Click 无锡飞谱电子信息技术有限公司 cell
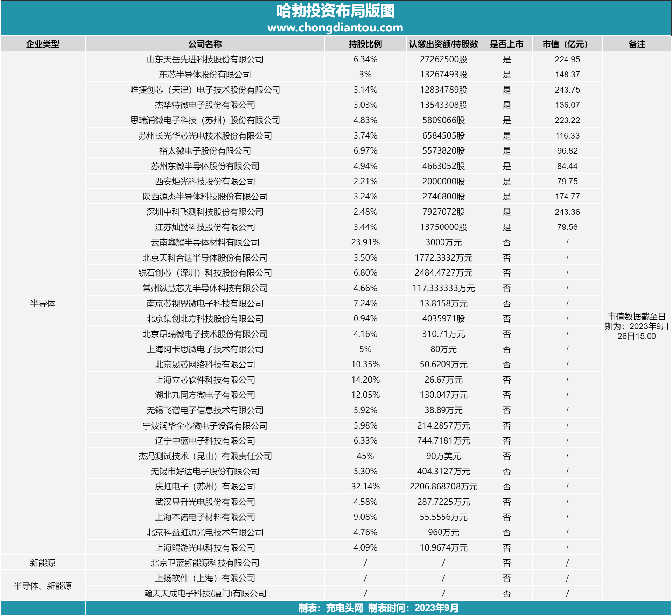 (x=205, y=410)
